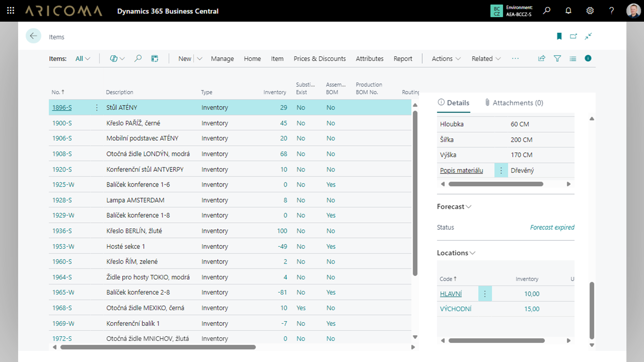Show more options ellipsis in action bar

tap(515, 58)
